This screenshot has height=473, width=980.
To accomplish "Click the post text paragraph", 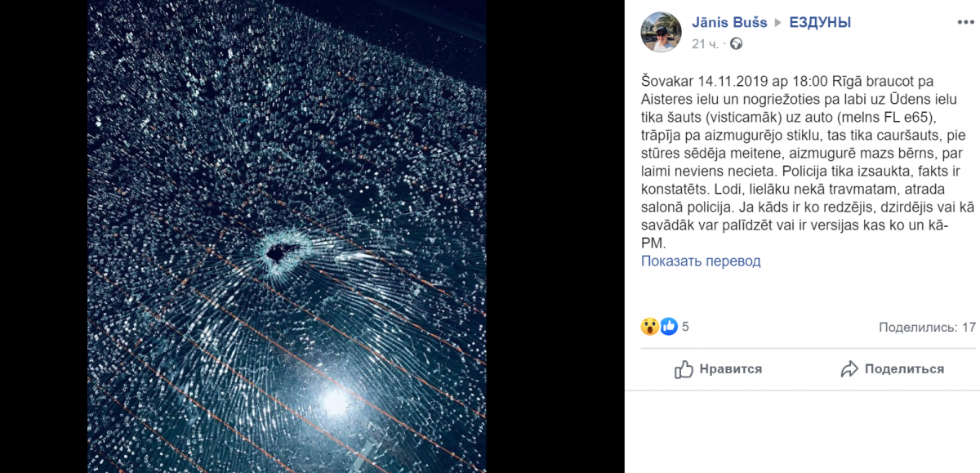I will coord(804,162).
